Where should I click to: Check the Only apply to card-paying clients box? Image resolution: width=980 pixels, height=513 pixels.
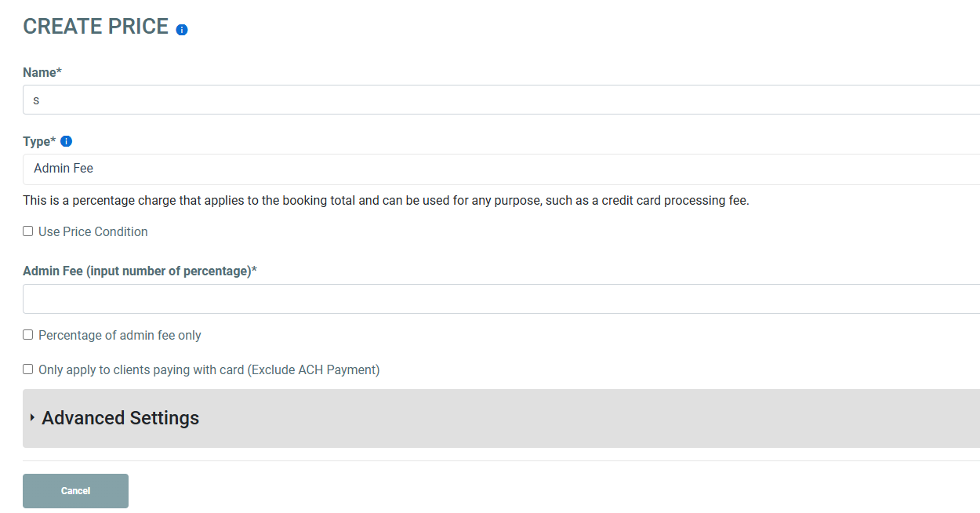(28, 369)
